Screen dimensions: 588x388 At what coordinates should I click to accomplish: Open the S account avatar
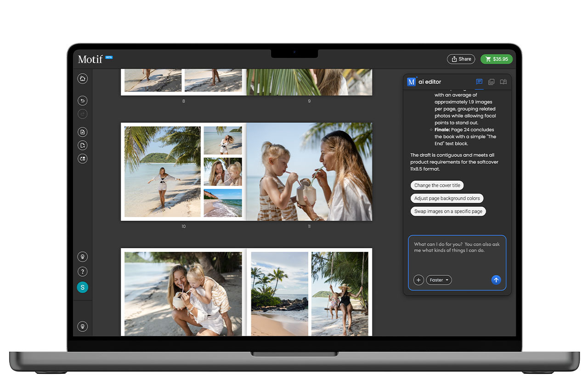click(x=83, y=287)
